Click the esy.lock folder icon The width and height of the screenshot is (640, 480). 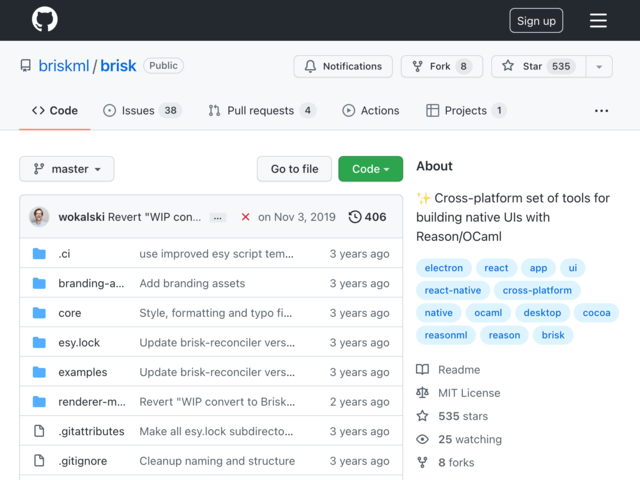[x=39, y=342]
